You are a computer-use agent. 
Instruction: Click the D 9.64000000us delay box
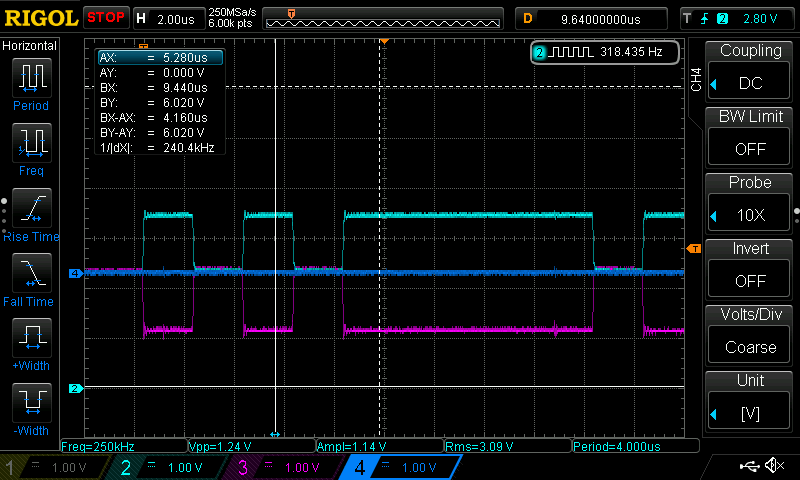pos(591,19)
